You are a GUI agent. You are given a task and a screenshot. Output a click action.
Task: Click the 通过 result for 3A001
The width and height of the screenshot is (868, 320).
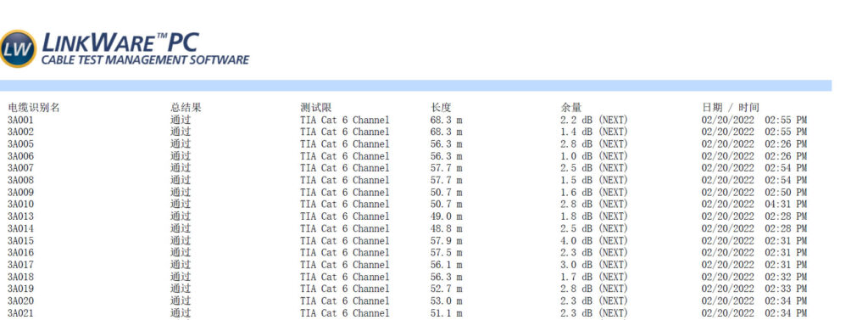(x=181, y=120)
